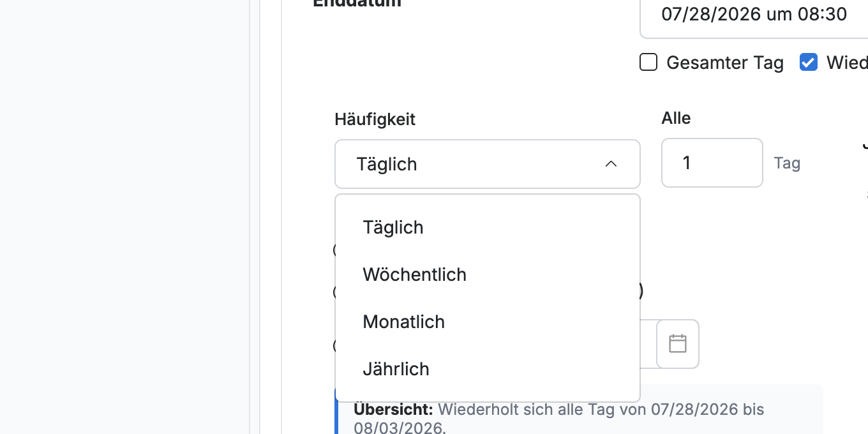Collapse the Häufigkeit list via chevron arrow
The image size is (868, 434).
(x=611, y=164)
